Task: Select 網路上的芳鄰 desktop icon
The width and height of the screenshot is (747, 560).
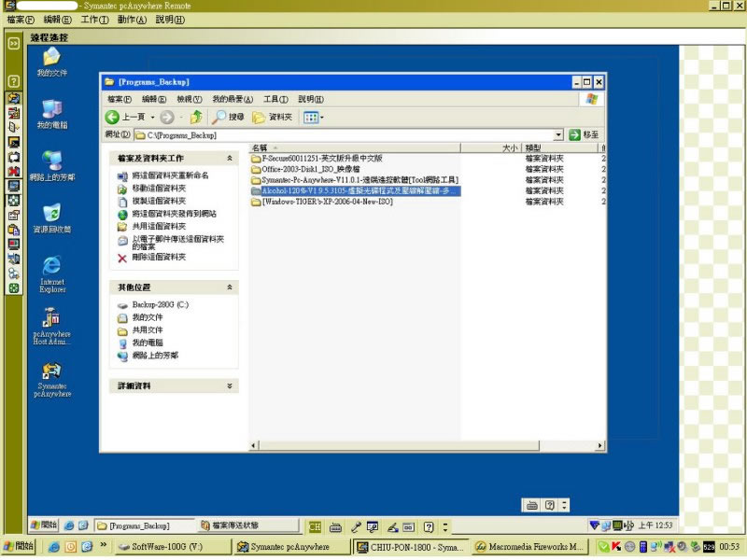Action: tap(52, 166)
